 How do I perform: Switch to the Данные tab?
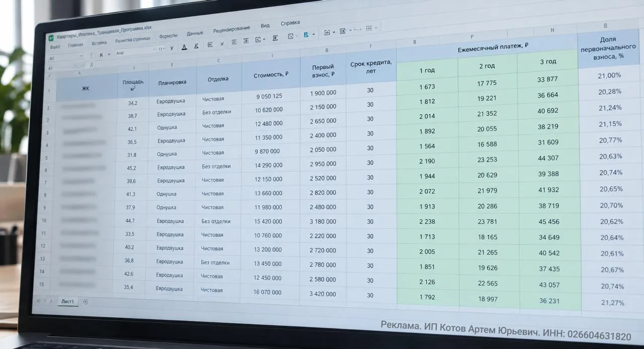(195, 33)
